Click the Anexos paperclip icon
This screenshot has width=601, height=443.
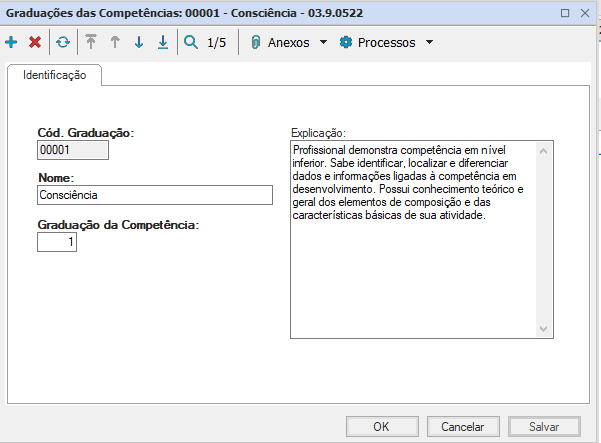(x=256, y=43)
